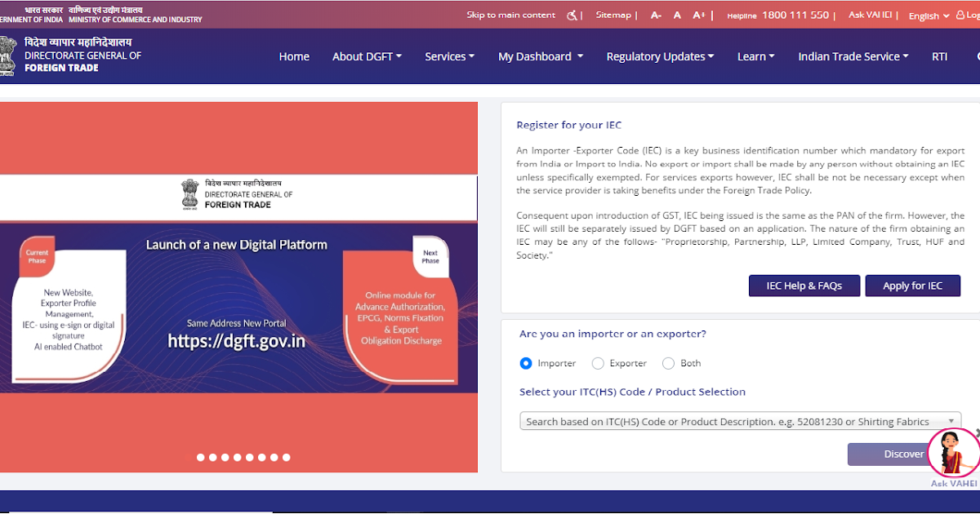Click the A icon to reset font size
This screenshot has height=514, width=980.
[676, 14]
